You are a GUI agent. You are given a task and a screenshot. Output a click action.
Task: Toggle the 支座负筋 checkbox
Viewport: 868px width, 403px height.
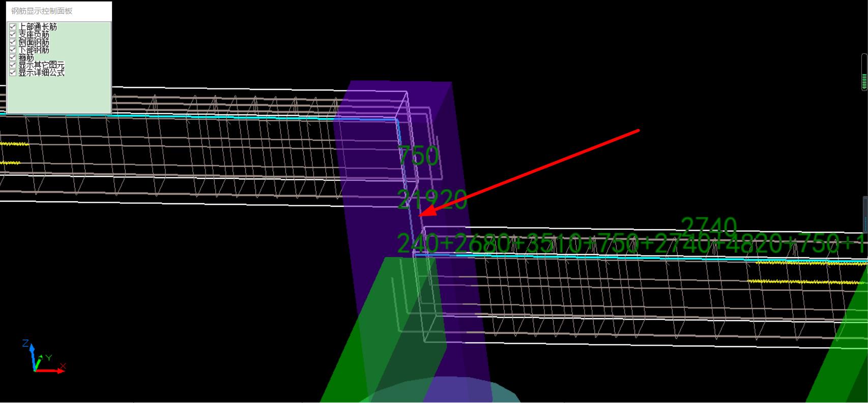pos(13,35)
